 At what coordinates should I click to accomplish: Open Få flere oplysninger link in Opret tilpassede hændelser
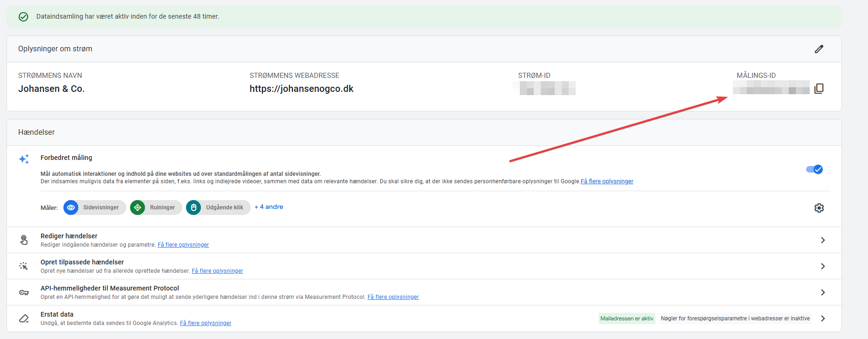point(217,271)
